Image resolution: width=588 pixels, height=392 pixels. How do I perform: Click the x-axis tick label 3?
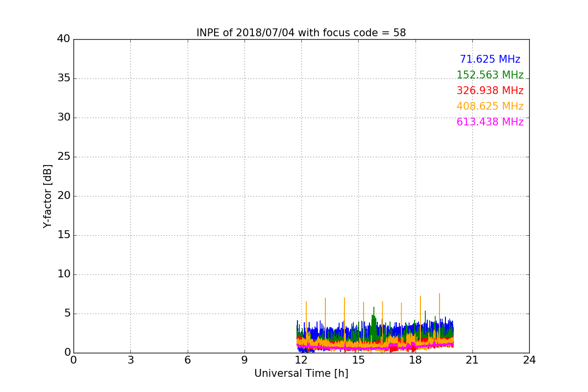[130, 360]
